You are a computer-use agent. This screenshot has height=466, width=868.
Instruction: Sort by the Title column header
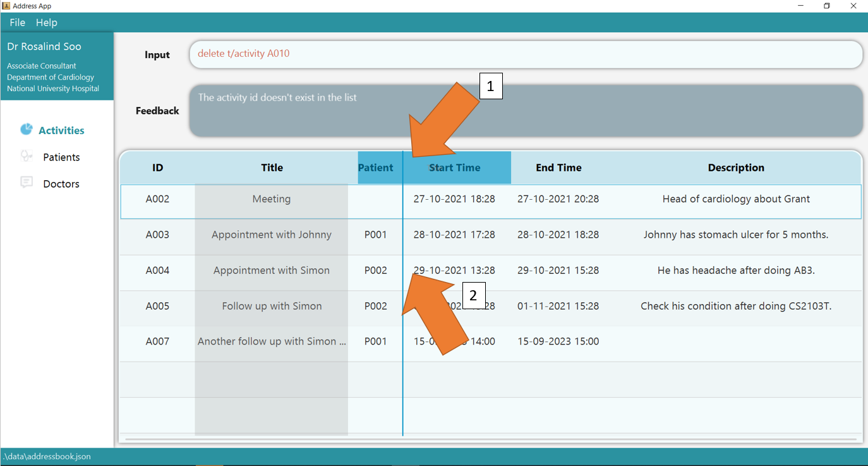272,168
